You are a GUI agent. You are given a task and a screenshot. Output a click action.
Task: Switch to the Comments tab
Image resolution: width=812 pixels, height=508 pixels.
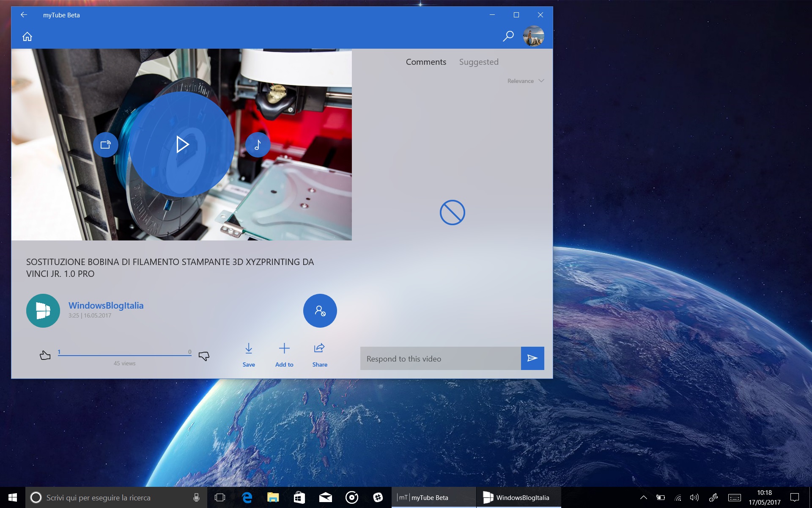click(426, 62)
